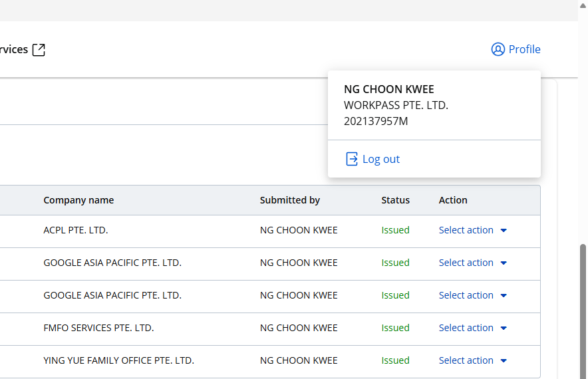Click the Profile text label
This screenshot has width=588, height=379.
(x=524, y=50)
